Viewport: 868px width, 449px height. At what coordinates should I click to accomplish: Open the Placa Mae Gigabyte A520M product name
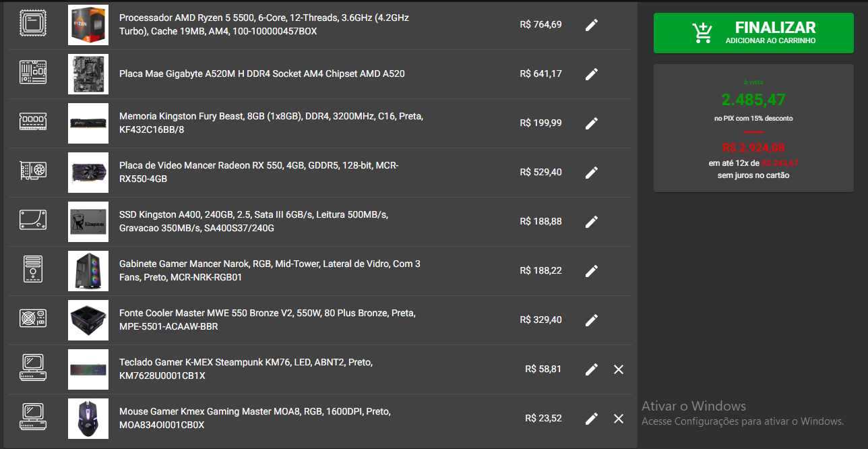tap(262, 74)
